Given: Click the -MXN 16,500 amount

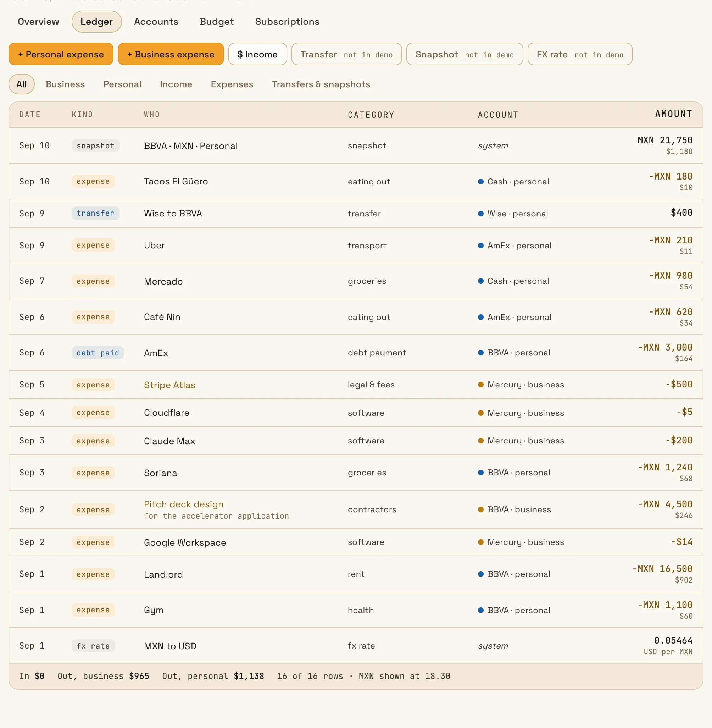Looking at the screenshot, I should pyautogui.click(x=662, y=569).
